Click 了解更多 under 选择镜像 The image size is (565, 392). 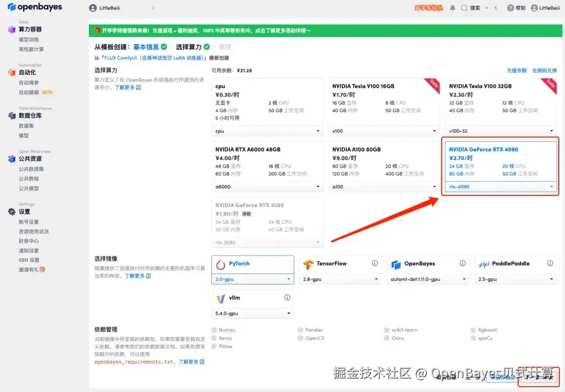point(138,276)
